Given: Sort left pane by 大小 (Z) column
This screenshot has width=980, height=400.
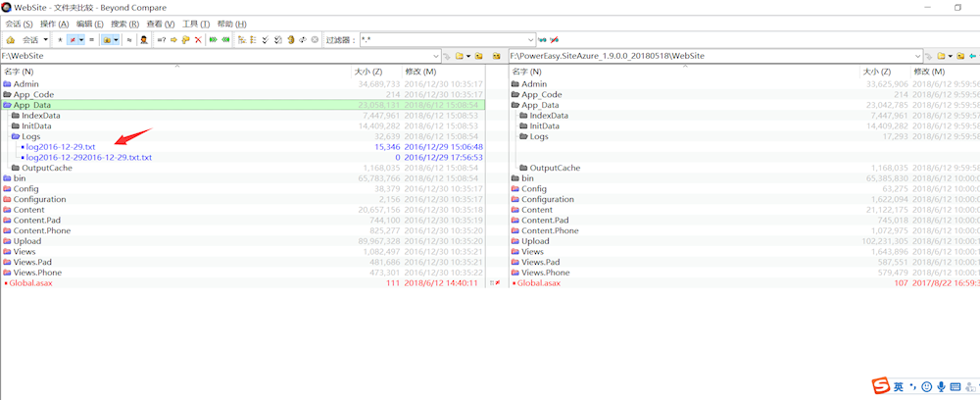Looking at the screenshot, I should 368,72.
